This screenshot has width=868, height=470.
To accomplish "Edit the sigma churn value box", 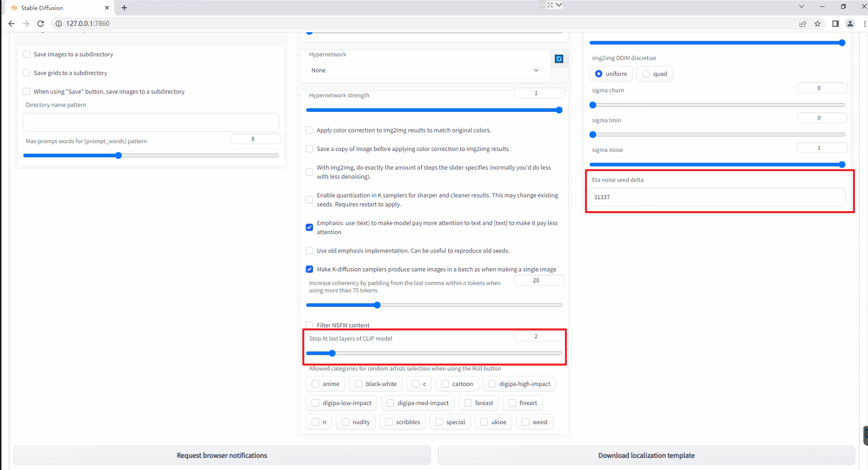I will (x=822, y=88).
